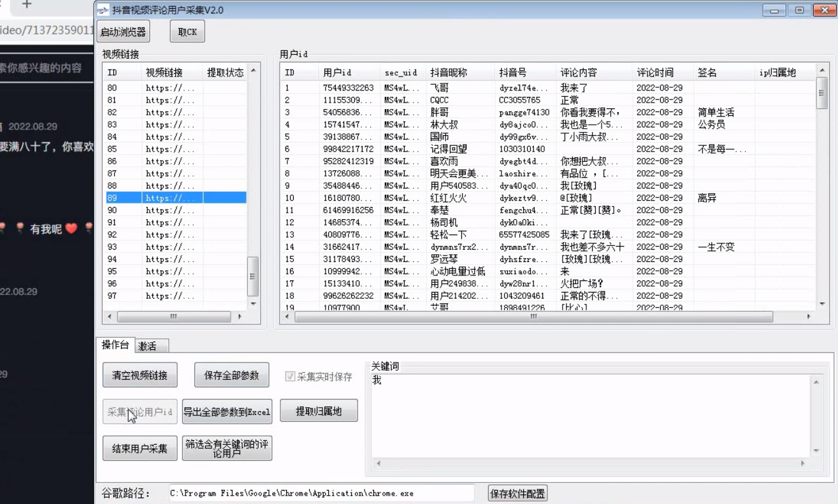Click signature cell 一生不变

tap(716, 247)
